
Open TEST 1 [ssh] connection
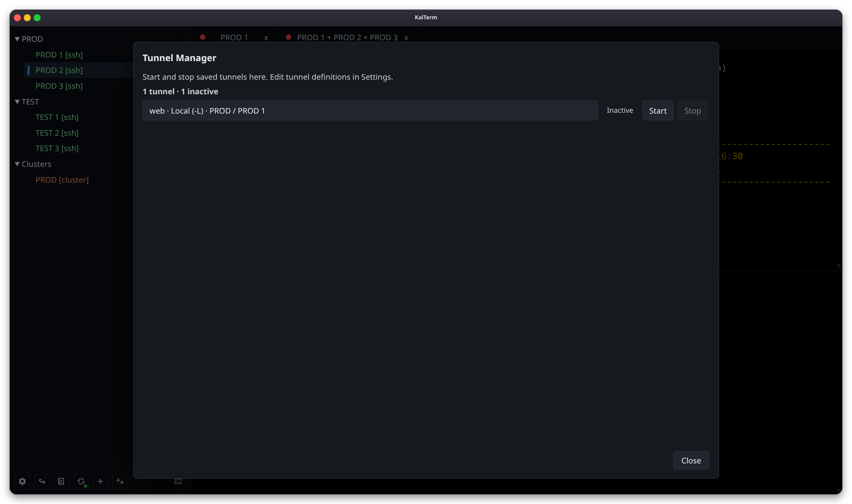coord(57,117)
